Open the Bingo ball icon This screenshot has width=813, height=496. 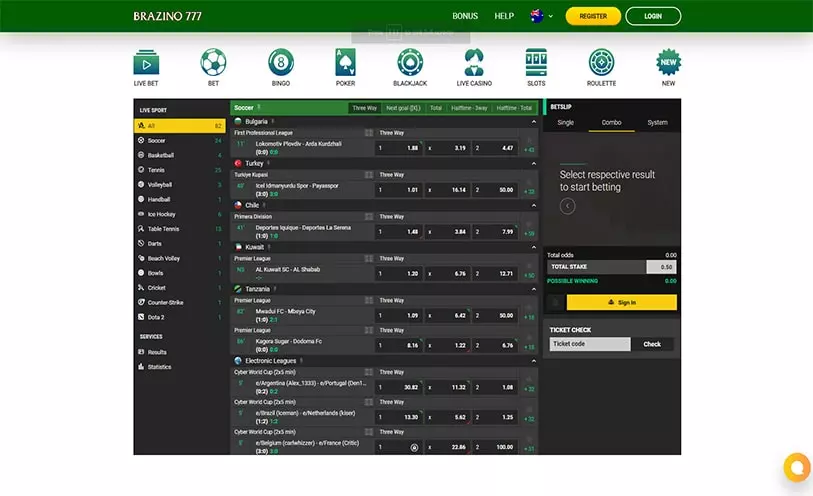coord(281,62)
